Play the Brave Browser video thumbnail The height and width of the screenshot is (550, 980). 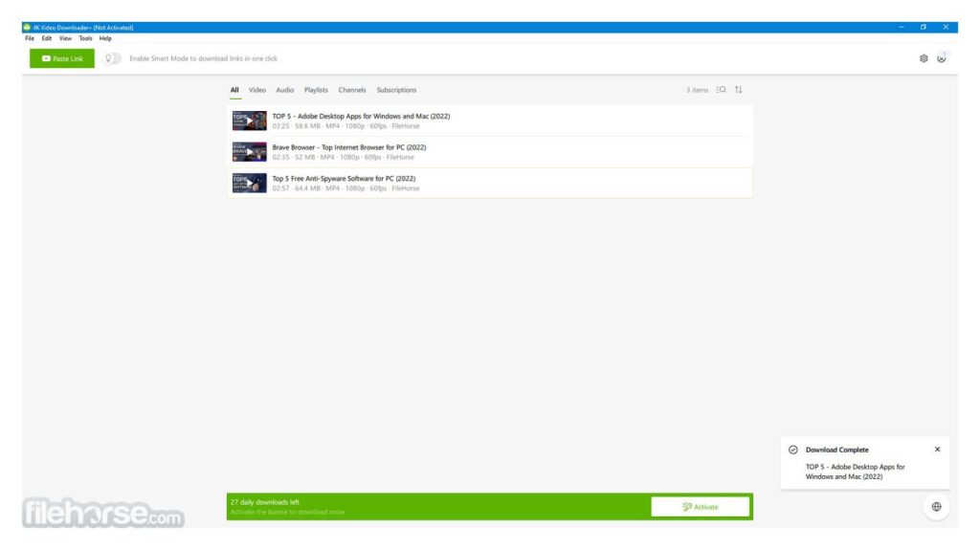pos(250,152)
